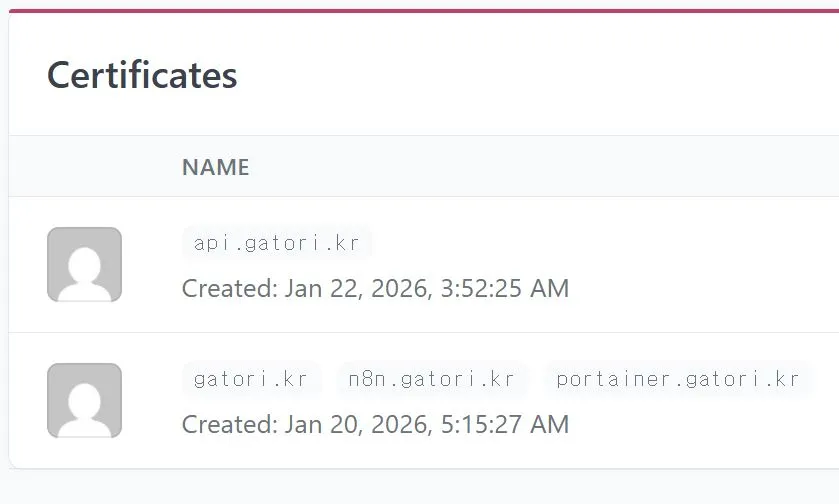Select the n8n.gatori.kr domain tag
The height and width of the screenshot is (504, 839).
(x=432, y=379)
